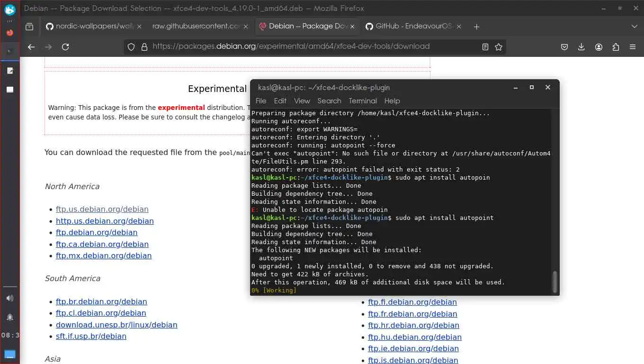Open Firefox hamburger application menu
Image resolution: width=644 pixels, height=364 pixels.
(x=633, y=47)
